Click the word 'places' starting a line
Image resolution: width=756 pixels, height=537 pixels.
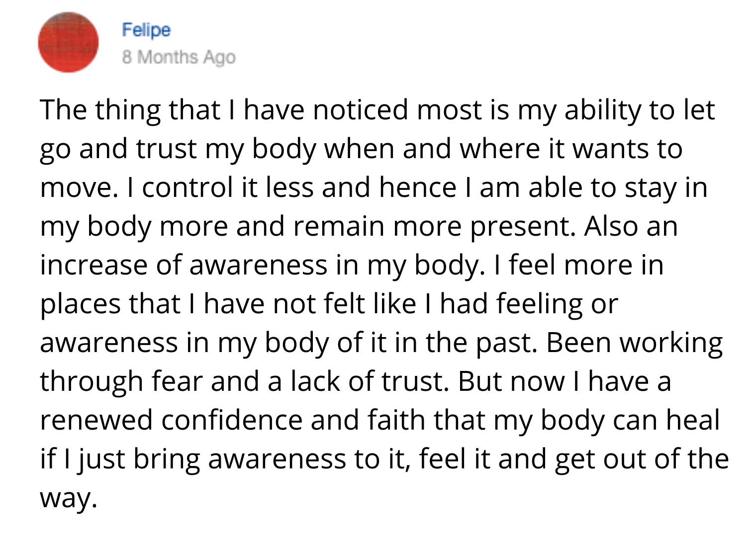pyautogui.click(x=81, y=304)
